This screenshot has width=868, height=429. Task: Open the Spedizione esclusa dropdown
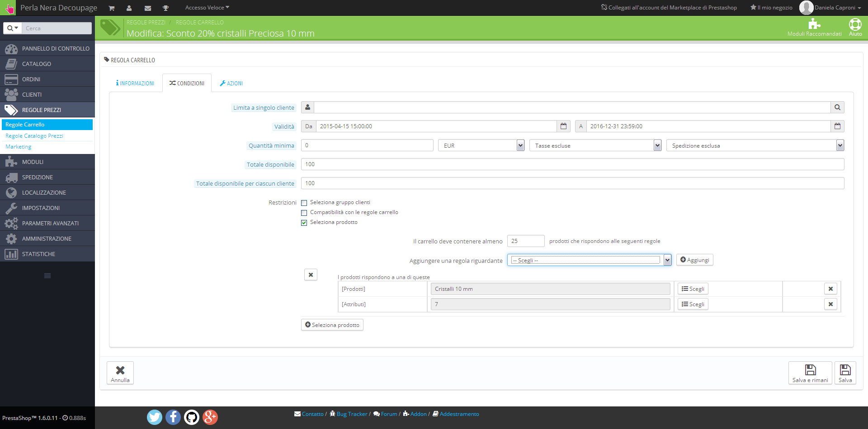[x=755, y=145]
